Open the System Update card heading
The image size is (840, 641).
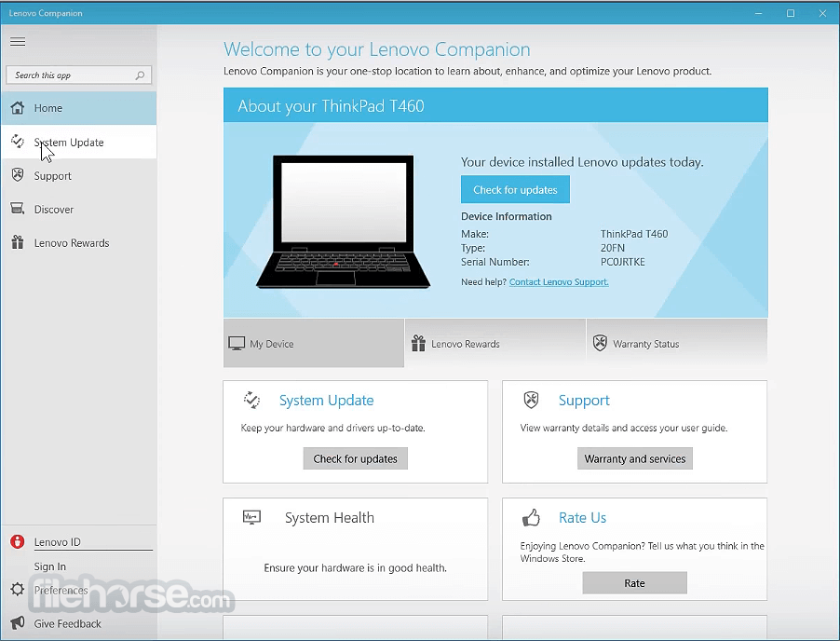coord(326,401)
